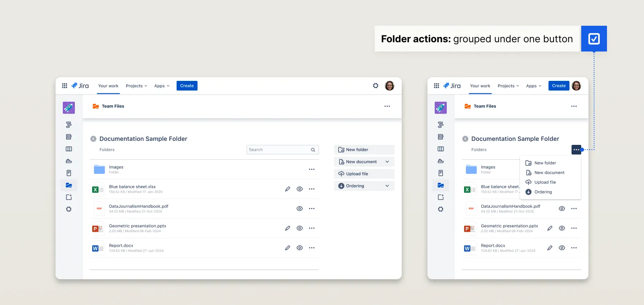
Task: Open board columns icon in right window sidebar
Action: coord(441,149)
